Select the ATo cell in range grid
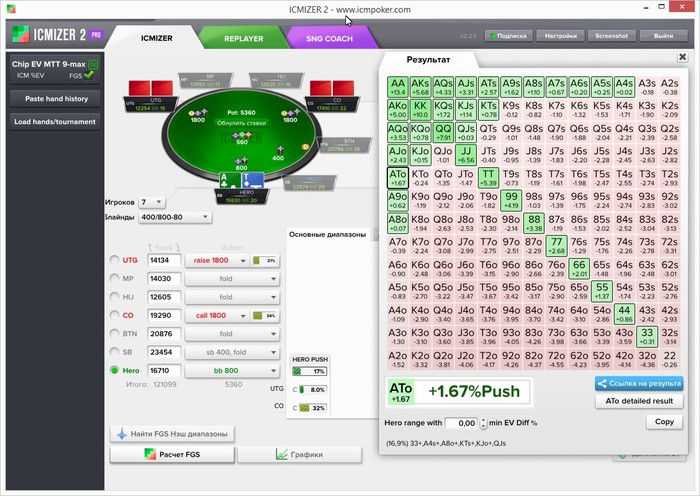The width and height of the screenshot is (700, 496). click(x=397, y=178)
